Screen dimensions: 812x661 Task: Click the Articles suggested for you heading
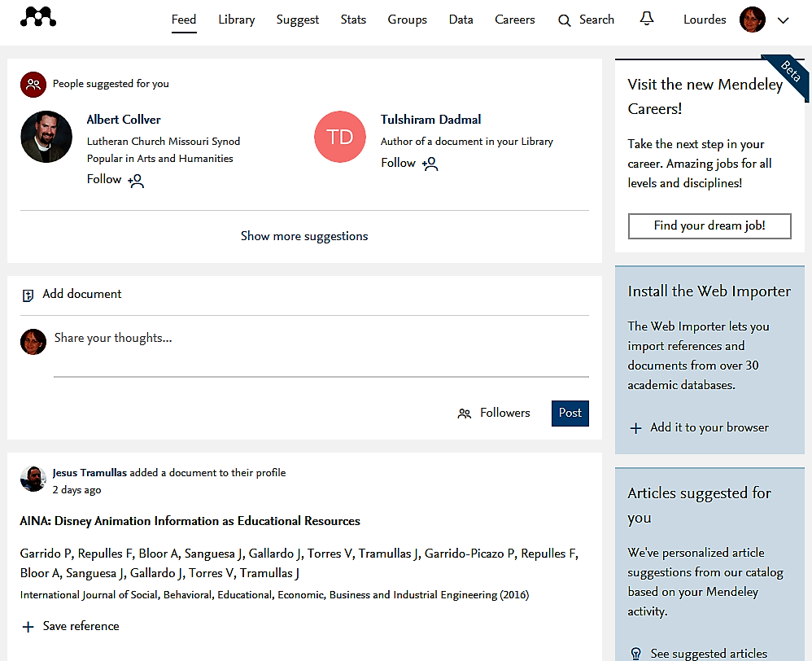[700, 505]
